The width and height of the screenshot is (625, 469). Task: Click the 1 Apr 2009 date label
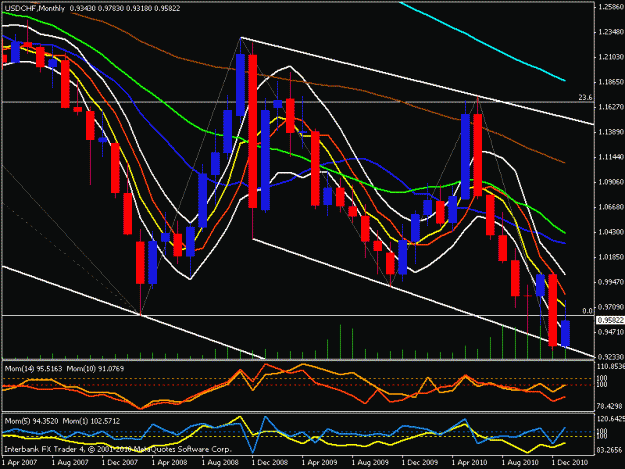pyautogui.click(x=320, y=463)
